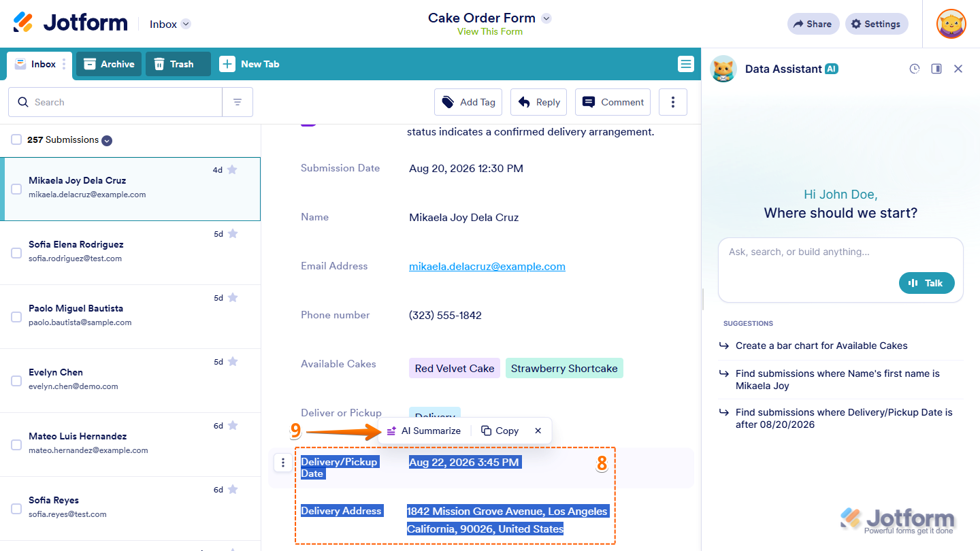Open the submission more options menu
The image size is (980, 551).
[673, 102]
